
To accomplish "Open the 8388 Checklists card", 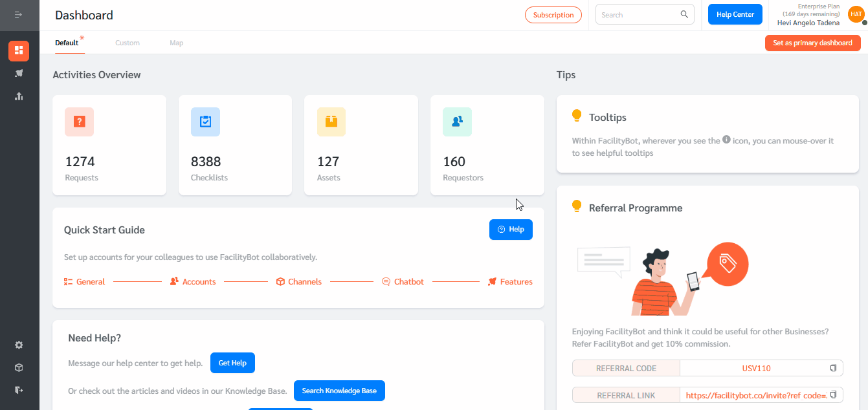I will (x=235, y=146).
